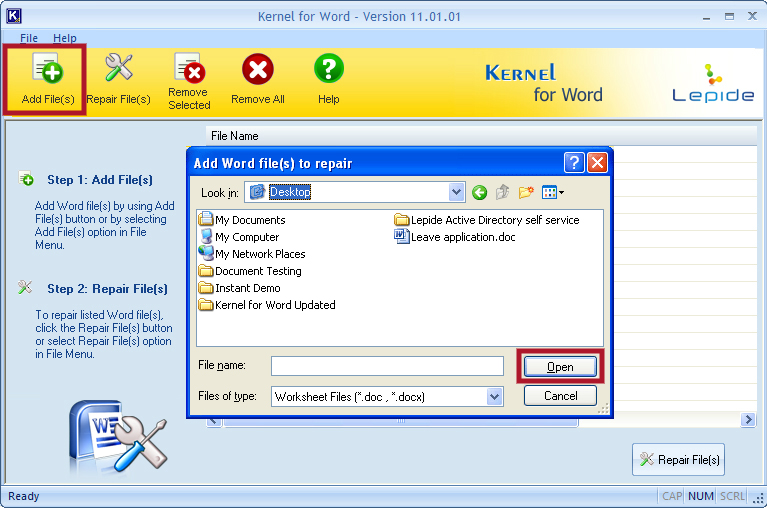Select the My Documents folder
This screenshot has height=508, width=767.
pyautogui.click(x=242, y=220)
